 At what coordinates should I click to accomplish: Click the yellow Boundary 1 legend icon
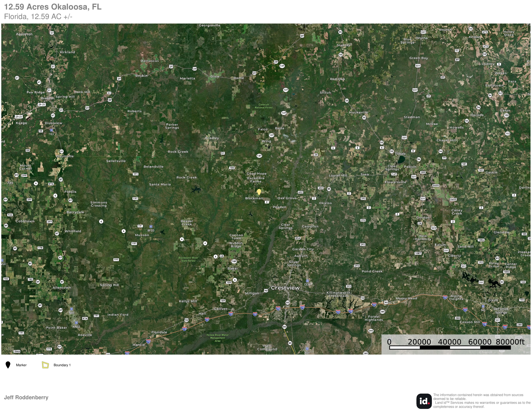[45, 365]
